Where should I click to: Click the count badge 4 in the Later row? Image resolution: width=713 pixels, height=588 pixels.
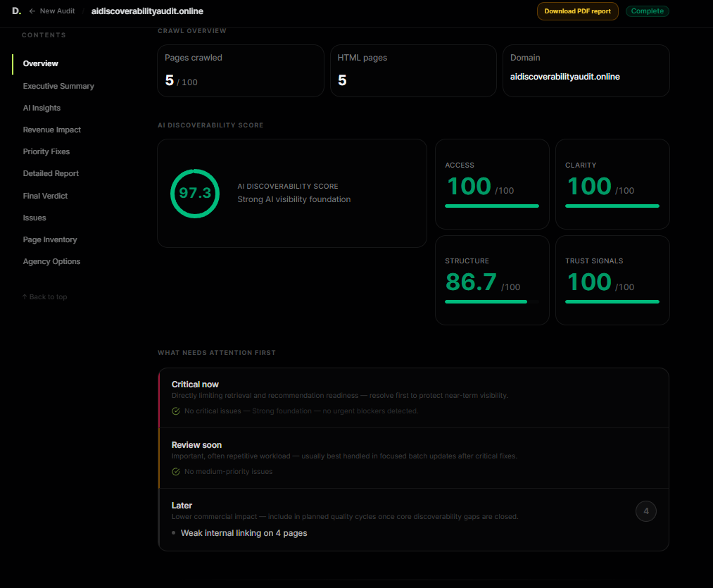[x=645, y=511]
